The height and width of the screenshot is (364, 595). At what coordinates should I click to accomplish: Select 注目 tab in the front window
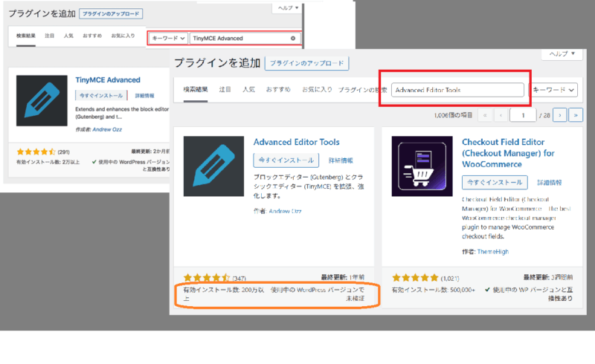pos(225,90)
